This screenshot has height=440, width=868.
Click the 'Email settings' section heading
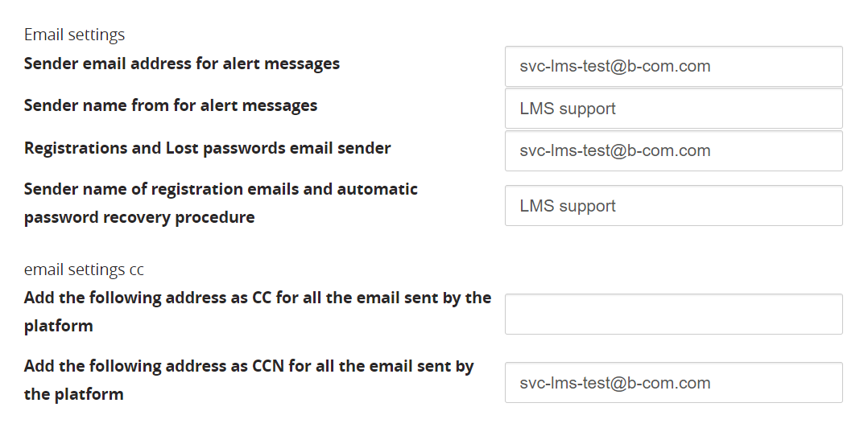point(74,35)
